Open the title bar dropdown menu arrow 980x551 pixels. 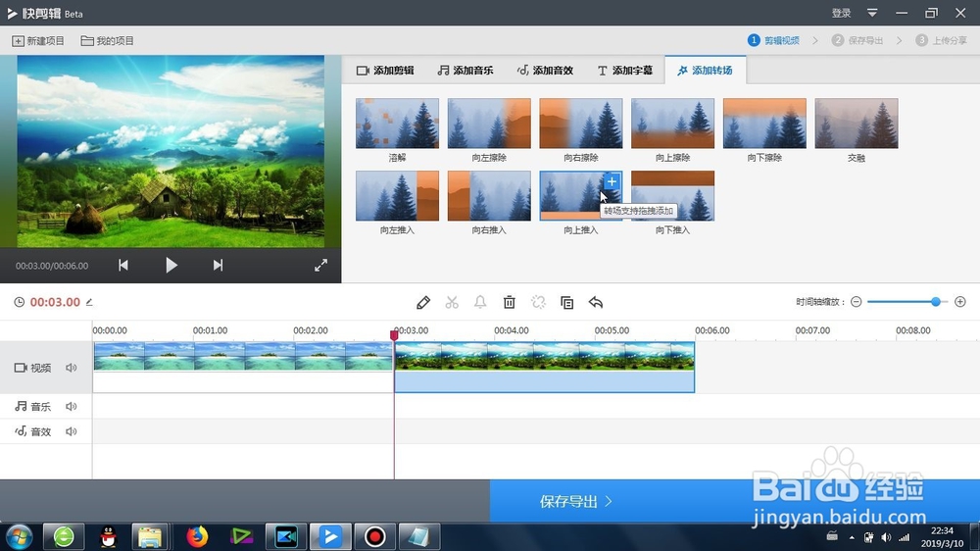point(872,13)
